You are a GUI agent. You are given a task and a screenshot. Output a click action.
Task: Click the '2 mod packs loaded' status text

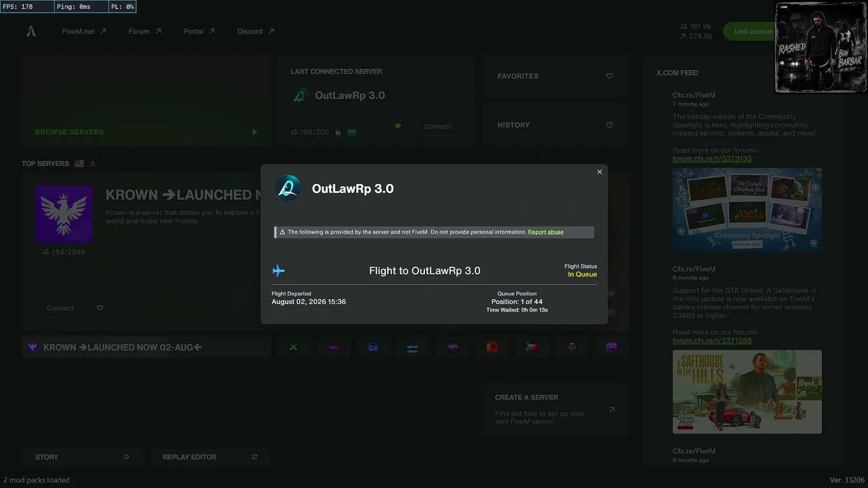(x=37, y=480)
